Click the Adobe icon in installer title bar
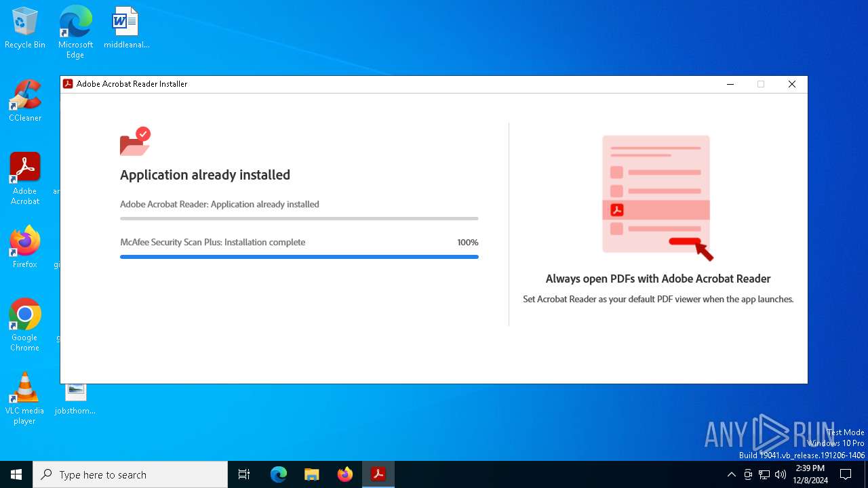Image resolution: width=868 pixels, height=488 pixels. [x=68, y=84]
